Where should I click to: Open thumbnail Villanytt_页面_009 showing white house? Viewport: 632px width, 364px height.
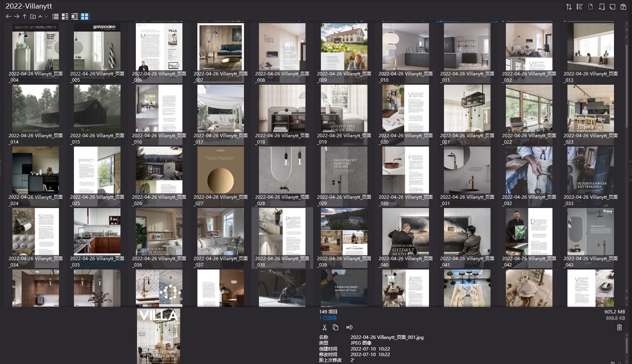coord(344,47)
